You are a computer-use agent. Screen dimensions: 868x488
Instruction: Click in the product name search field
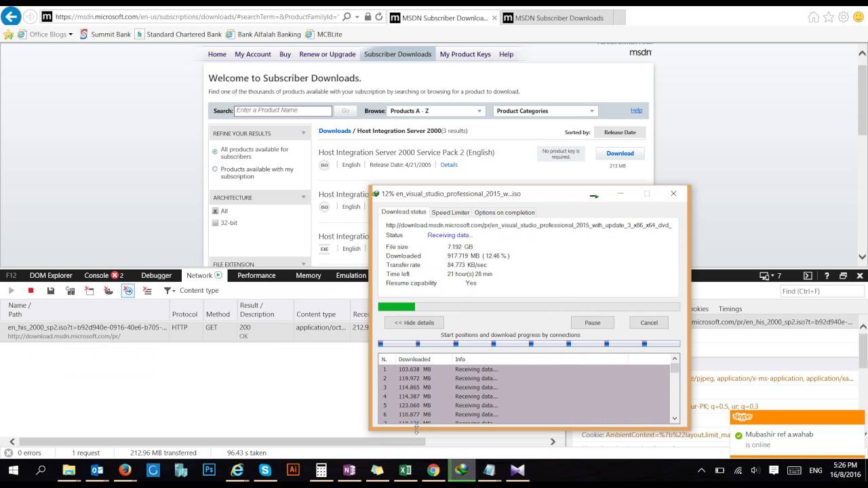(x=283, y=110)
